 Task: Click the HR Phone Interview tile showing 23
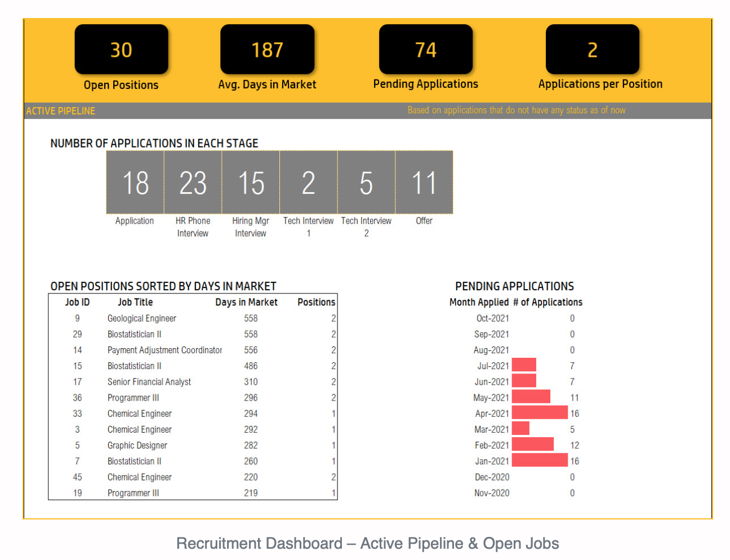point(193,183)
